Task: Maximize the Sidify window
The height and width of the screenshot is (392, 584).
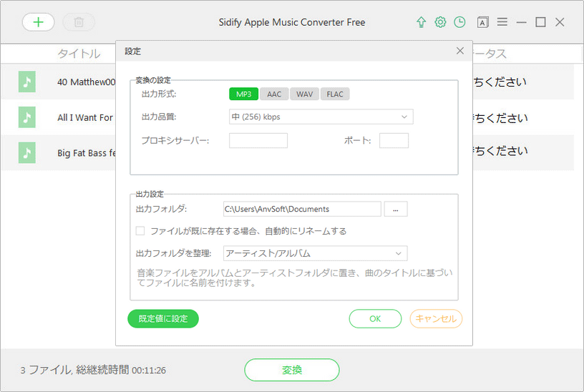Action: (540, 22)
